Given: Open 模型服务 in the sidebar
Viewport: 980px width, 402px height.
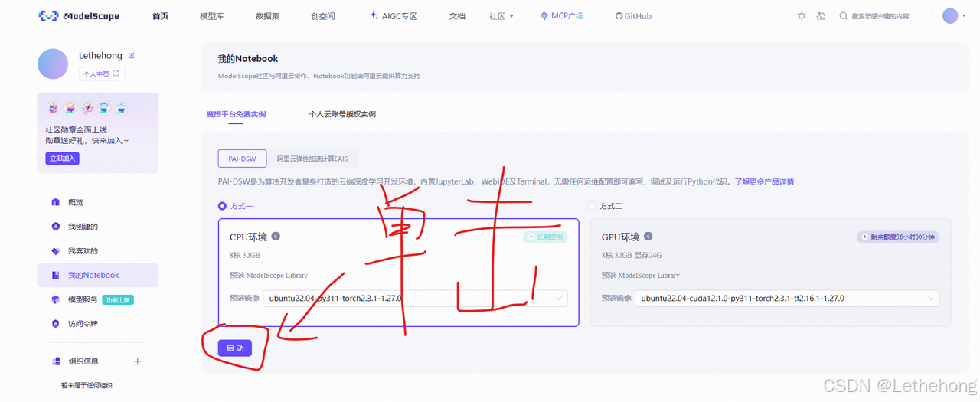Looking at the screenshot, I should 98,299.
